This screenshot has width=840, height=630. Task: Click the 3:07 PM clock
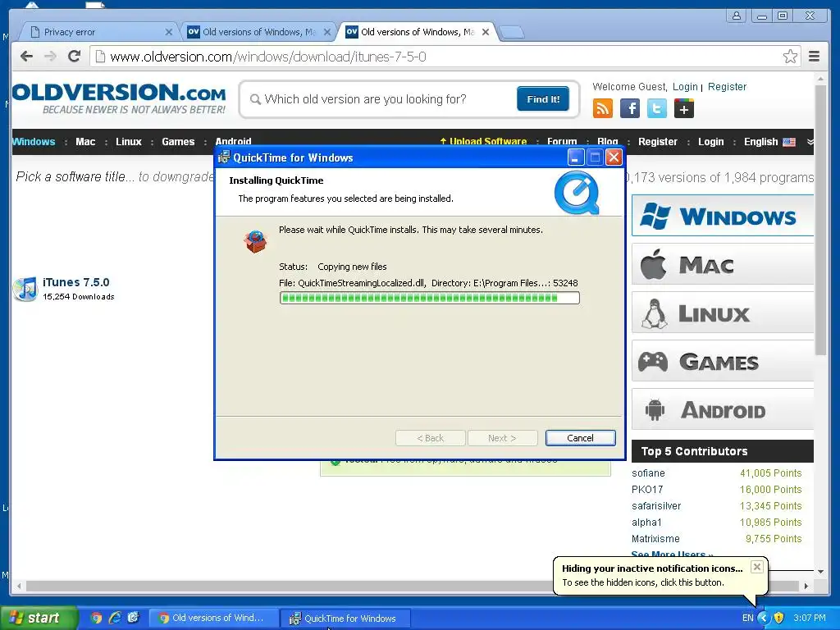[x=810, y=618]
